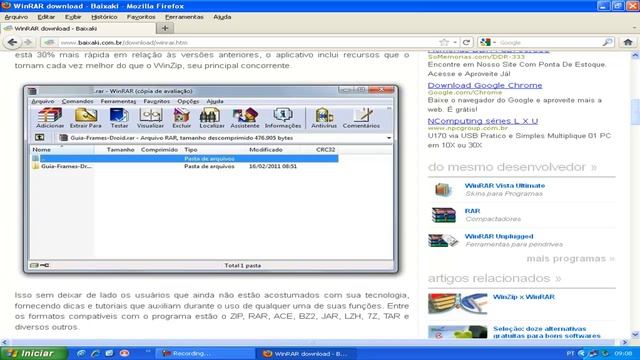Click the WinRAR Unplugged program icon
The width and height of the screenshot is (640, 360).
coord(443,240)
